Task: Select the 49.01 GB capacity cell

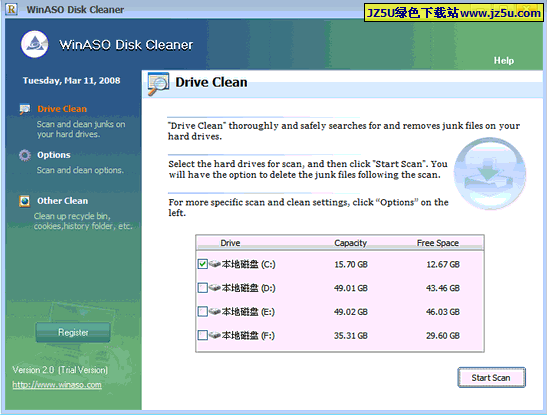Action: click(351, 288)
